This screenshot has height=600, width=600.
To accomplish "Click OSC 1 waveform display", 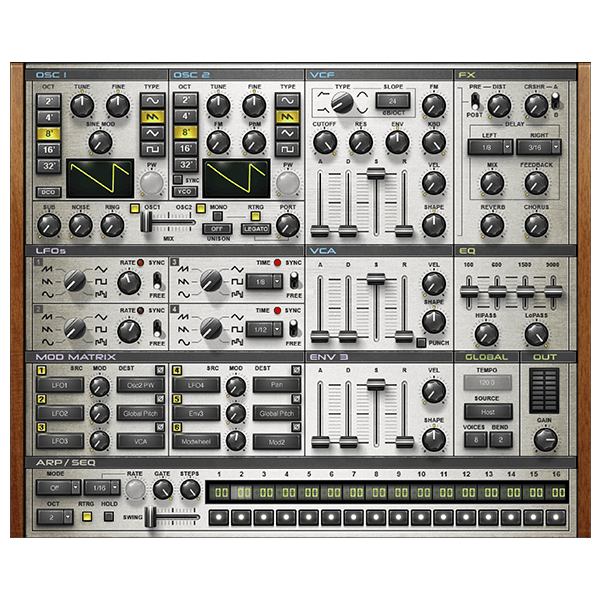I will click(100, 178).
